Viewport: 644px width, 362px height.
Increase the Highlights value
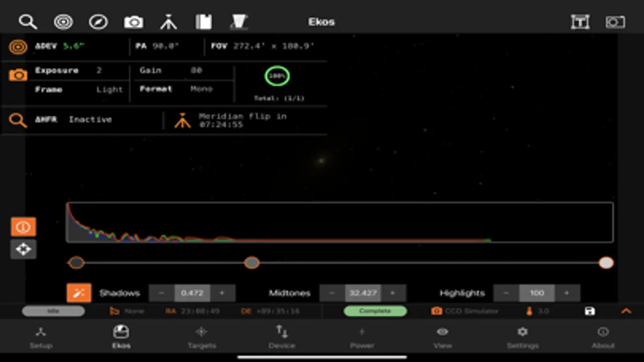567,293
